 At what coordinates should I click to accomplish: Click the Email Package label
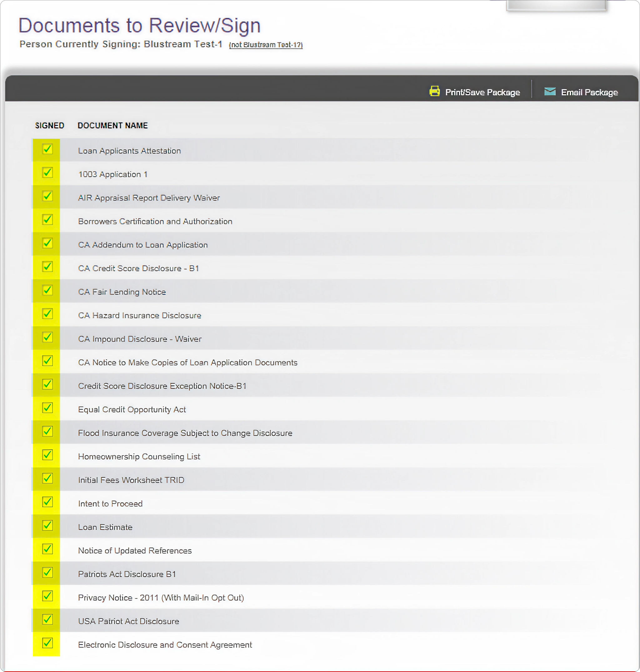(x=589, y=92)
